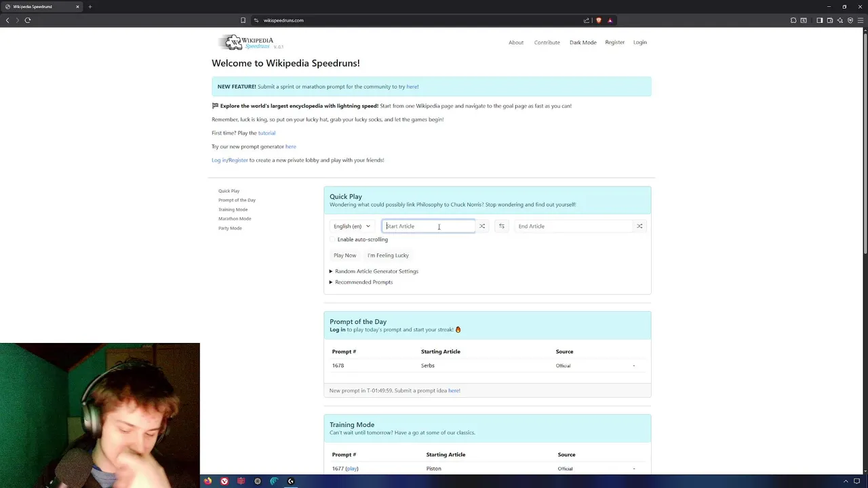Randomize the Start Article with shuffle icon
This screenshot has width=868, height=488.
(482, 226)
